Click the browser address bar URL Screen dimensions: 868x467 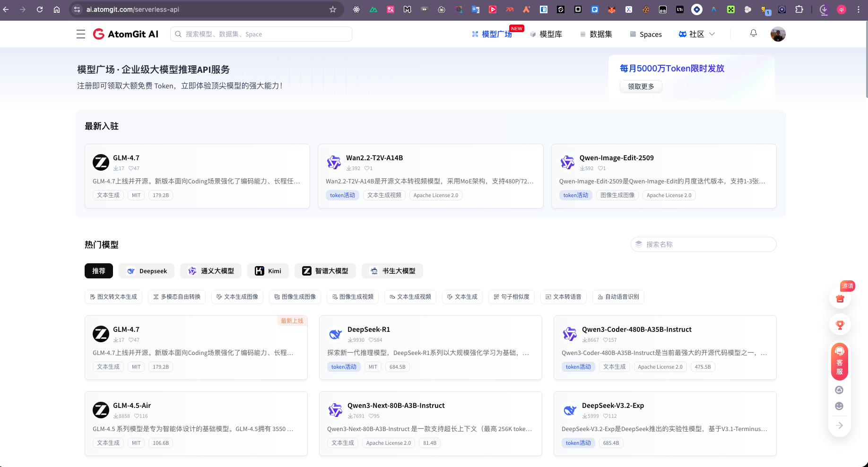pos(133,9)
